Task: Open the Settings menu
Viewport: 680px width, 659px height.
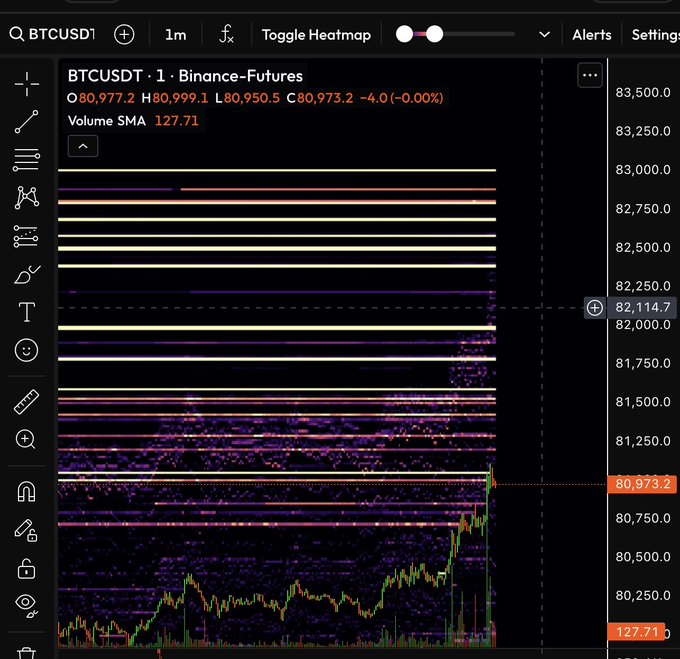Action: pos(655,35)
